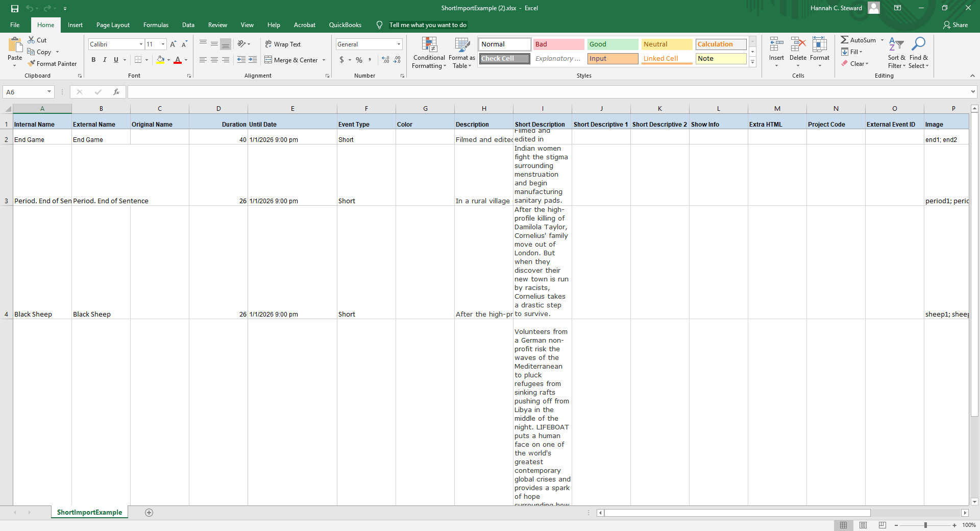Switch to the Insert tab

(75, 25)
